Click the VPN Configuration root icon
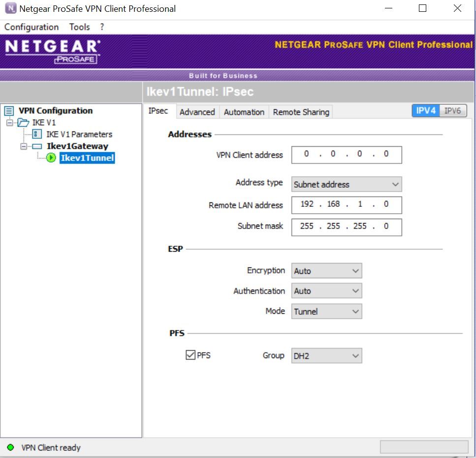Viewport: 476px width, 458px height. [x=9, y=111]
